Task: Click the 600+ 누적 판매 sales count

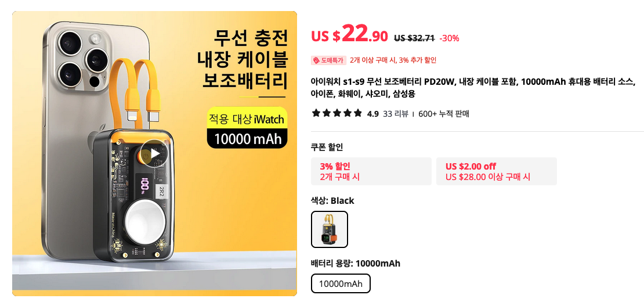Action: pos(444,114)
